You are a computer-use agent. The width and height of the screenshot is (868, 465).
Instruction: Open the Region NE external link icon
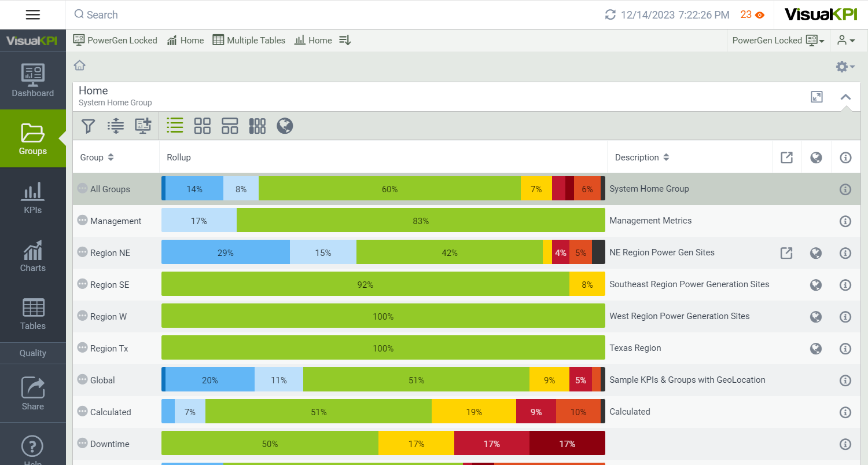(x=786, y=253)
